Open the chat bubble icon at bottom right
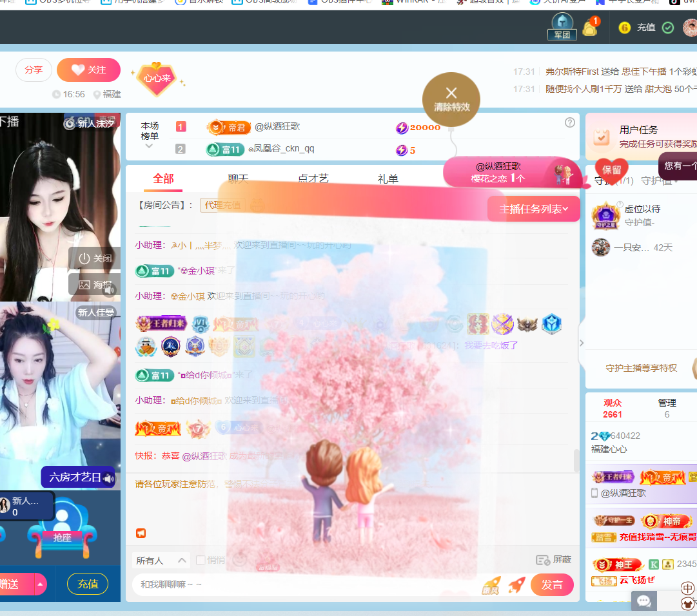Image resolution: width=697 pixels, height=616 pixels. [643, 601]
